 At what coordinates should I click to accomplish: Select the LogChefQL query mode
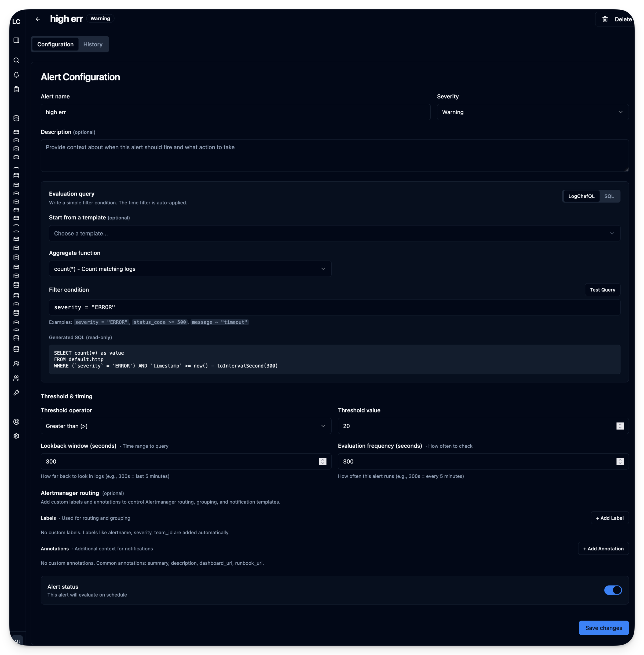tap(581, 196)
